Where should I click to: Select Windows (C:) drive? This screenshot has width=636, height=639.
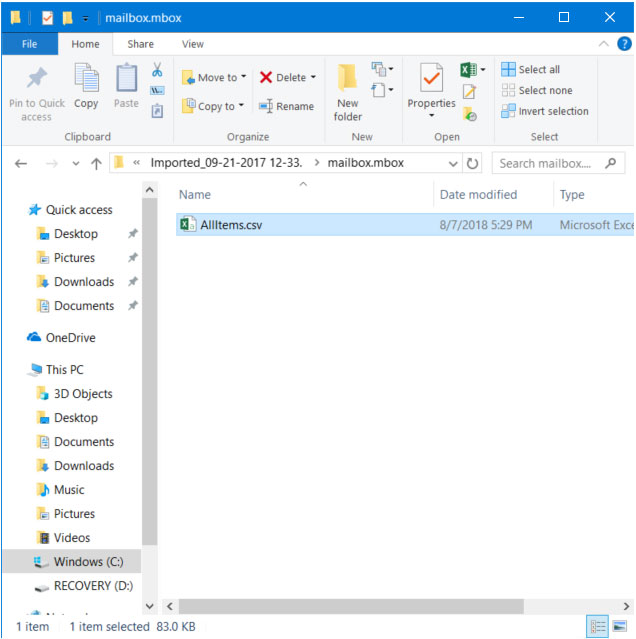tap(72, 561)
